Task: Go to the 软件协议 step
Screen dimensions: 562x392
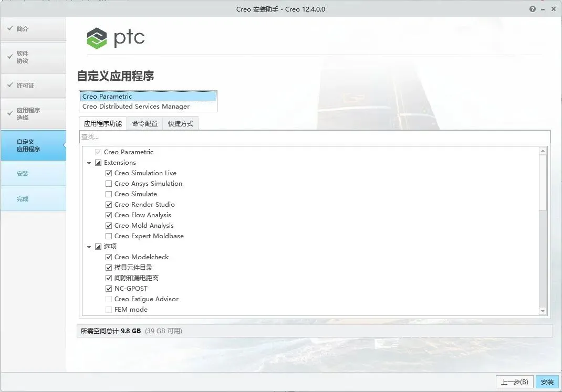Action: 33,57
